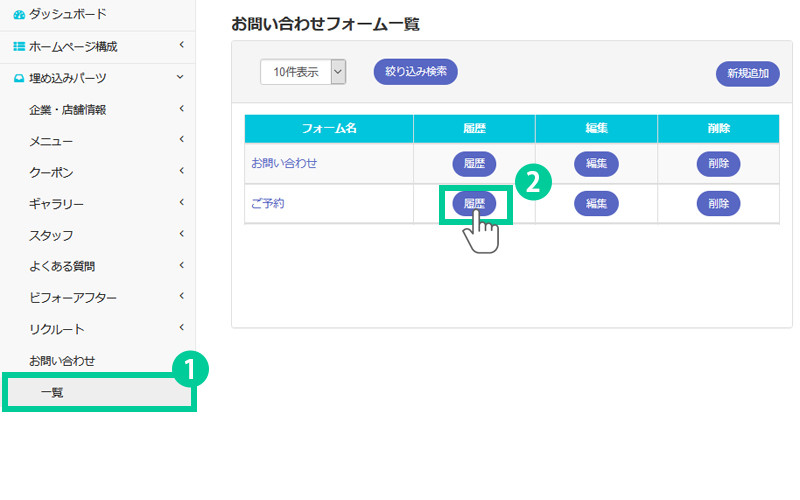Select スタッフ in the sidebar
Viewport: 800px width, 500px height.
[51, 235]
